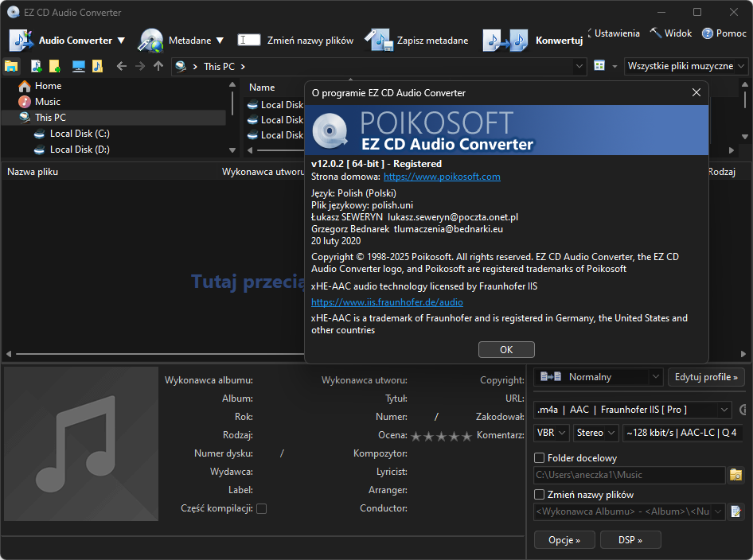The height and width of the screenshot is (560, 753).
Task: Open the iis.fraunhofer.de/audio link
Action: 387,302
